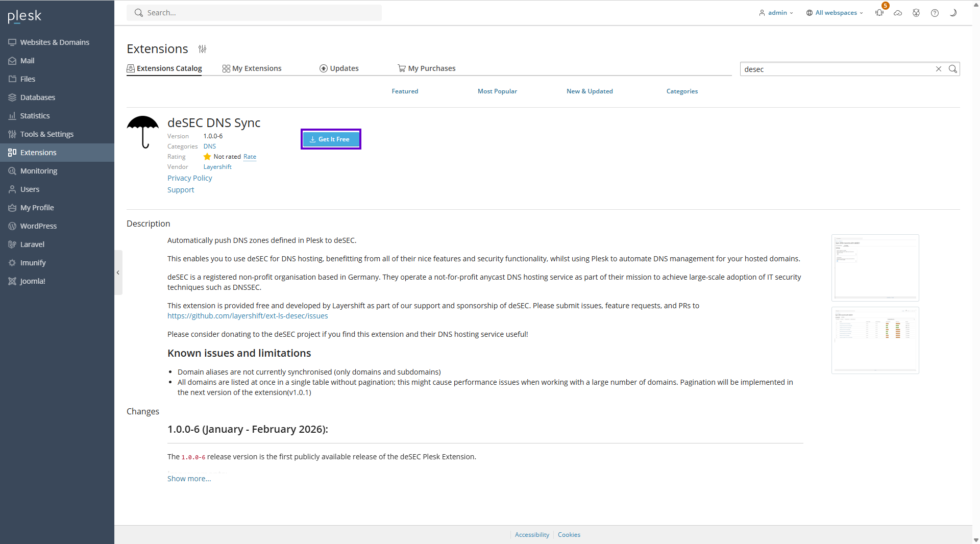Click the deSEC umbrella logo
This screenshot has height=544, width=980.
point(143,132)
